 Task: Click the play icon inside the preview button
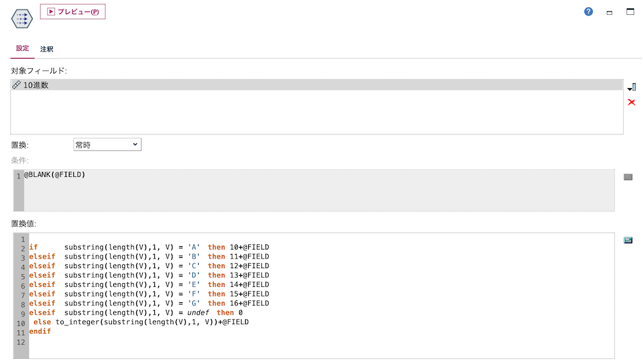[x=51, y=12]
